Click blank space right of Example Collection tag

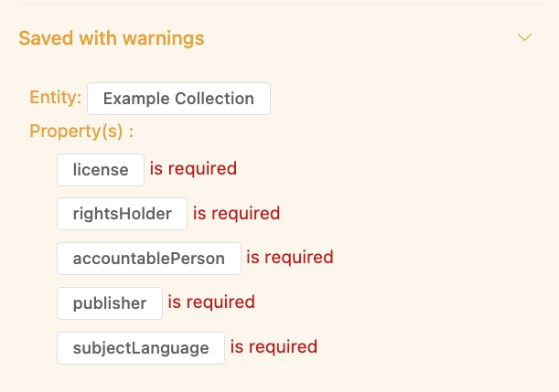pos(406,99)
